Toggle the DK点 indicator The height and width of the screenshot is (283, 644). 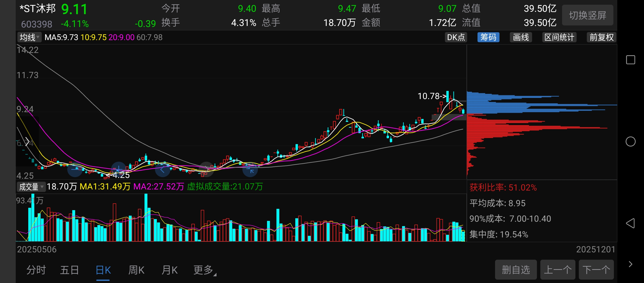click(x=456, y=37)
